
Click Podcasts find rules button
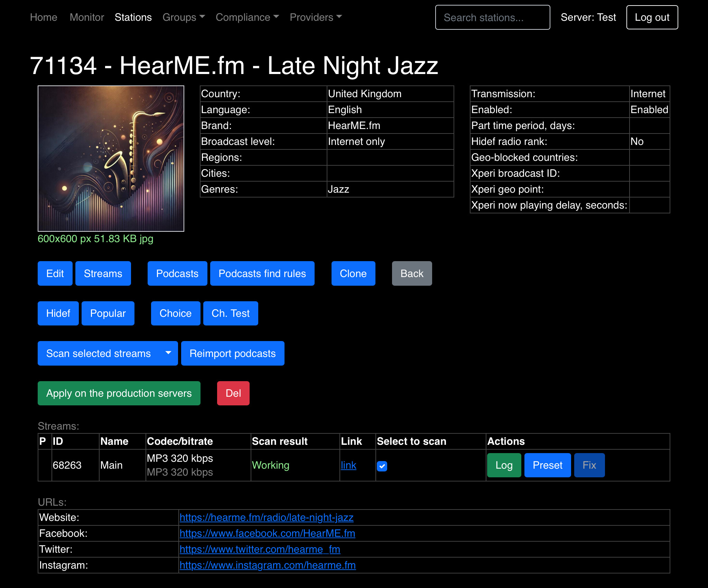click(x=262, y=274)
